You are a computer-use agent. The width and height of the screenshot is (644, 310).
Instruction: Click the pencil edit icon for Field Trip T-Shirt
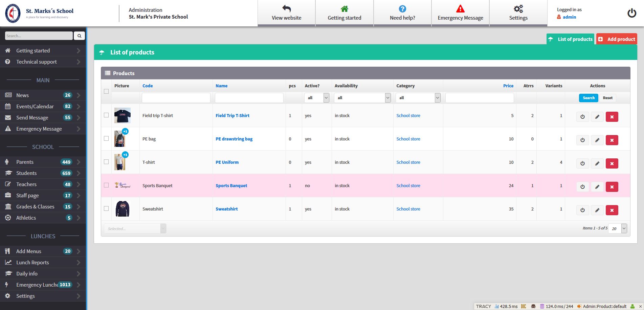tap(597, 117)
